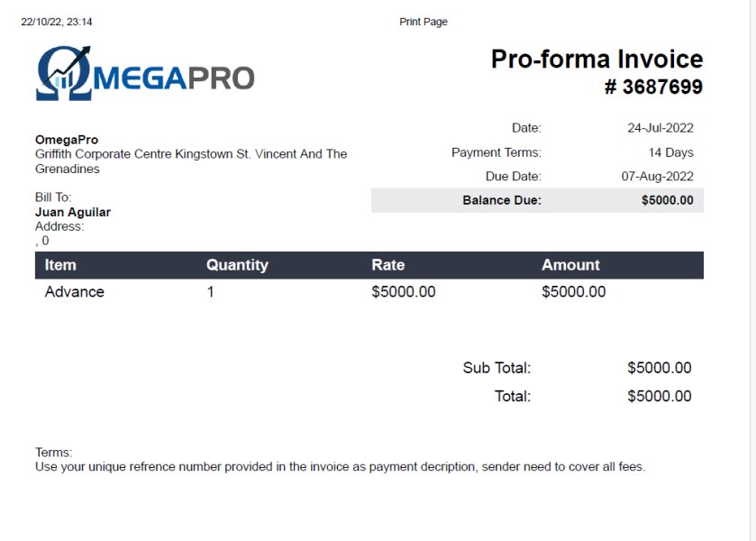Click the OmegaPro logo icon
Screen dimensions: 756x541
[x=65, y=74]
